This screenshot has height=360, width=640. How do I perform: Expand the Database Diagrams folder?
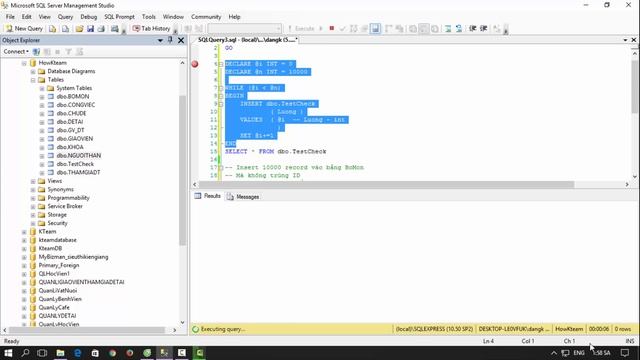(33, 71)
